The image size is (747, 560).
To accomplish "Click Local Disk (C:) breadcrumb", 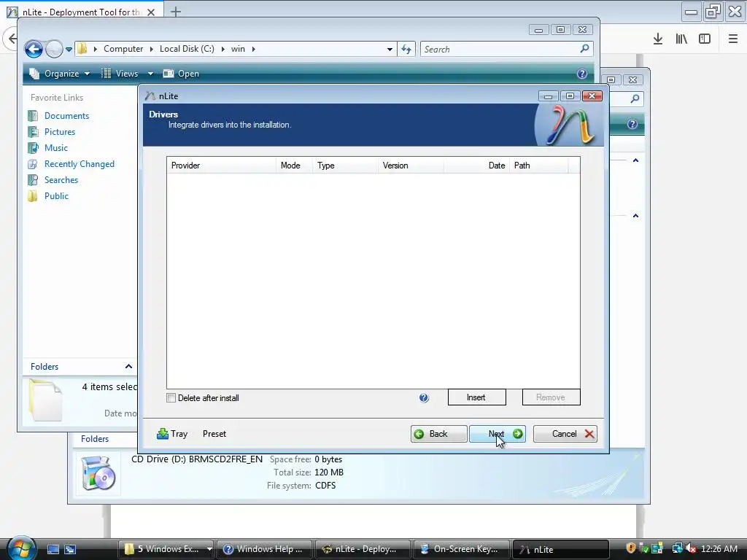I will pyautogui.click(x=187, y=49).
